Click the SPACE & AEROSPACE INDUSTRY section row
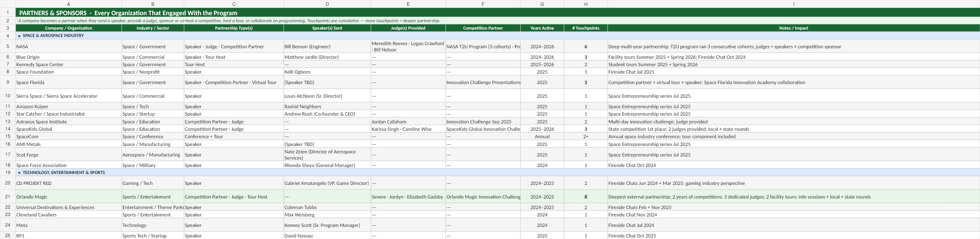Image resolution: width=980 pixels, height=239 pixels. pyautogui.click(x=498, y=35)
